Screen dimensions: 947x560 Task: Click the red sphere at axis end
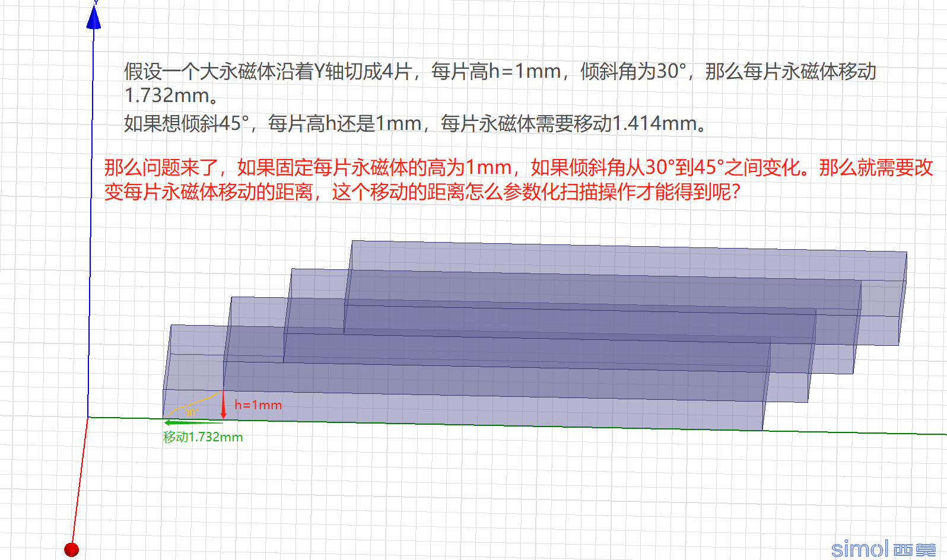click(x=71, y=549)
